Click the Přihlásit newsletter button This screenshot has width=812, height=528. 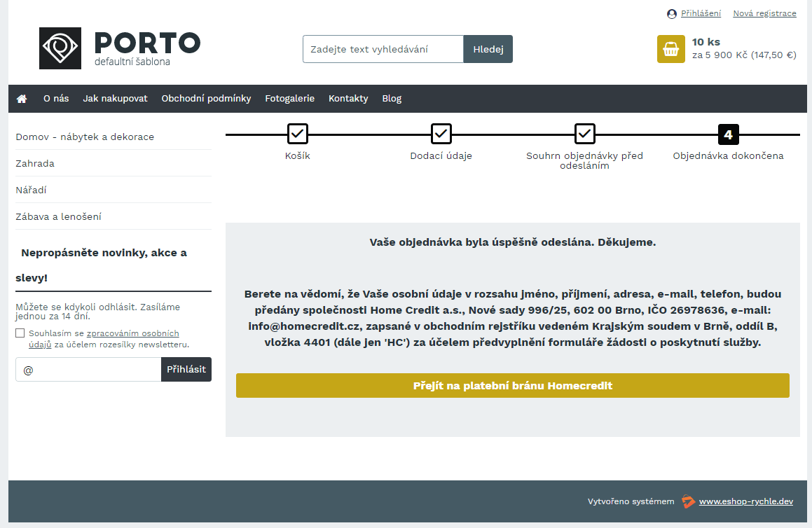pyautogui.click(x=186, y=370)
